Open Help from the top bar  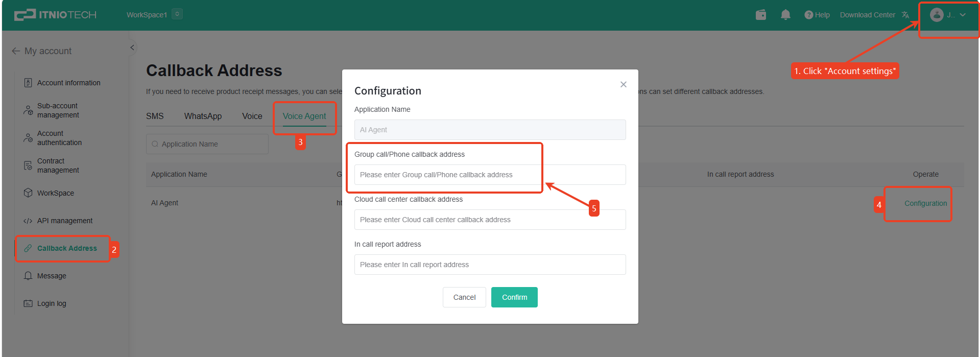(x=817, y=15)
